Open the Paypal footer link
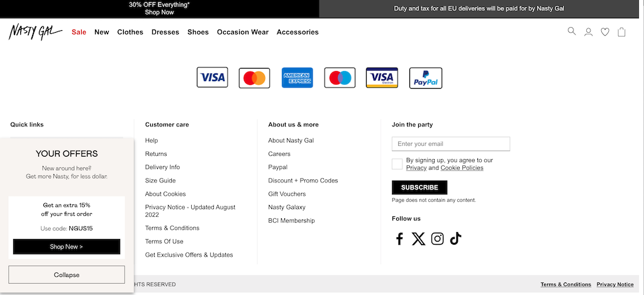 point(277,167)
